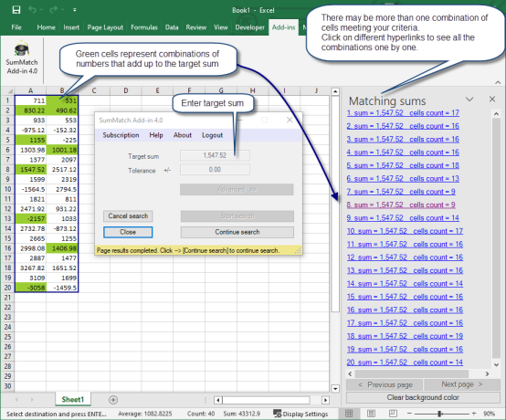Open the Review ribbon tab
506x420 pixels.
pyautogui.click(x=195, y=27)
